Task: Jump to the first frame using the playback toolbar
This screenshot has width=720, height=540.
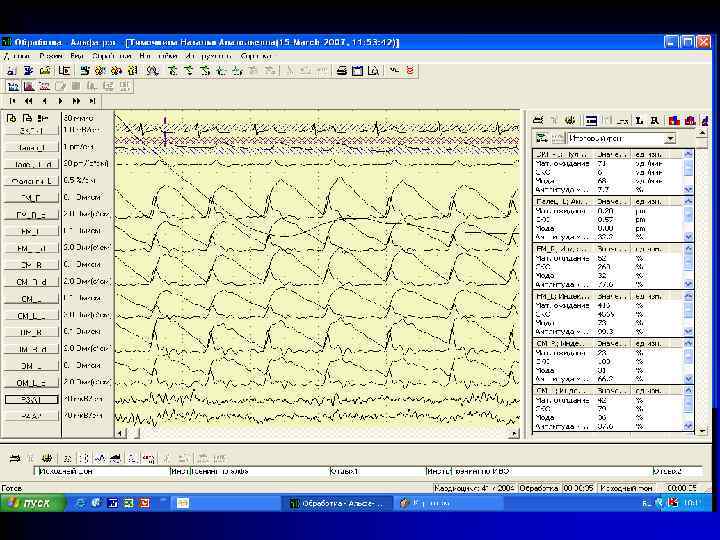Action: pos(13,101)
